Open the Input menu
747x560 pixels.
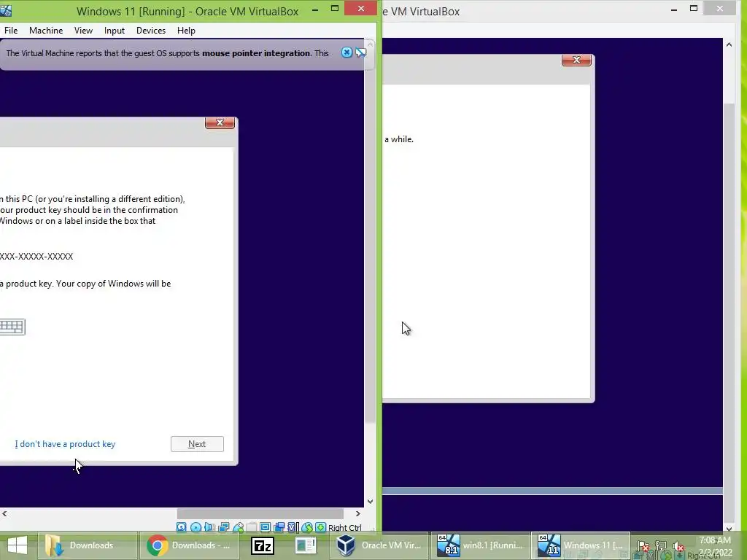(115, 31)
